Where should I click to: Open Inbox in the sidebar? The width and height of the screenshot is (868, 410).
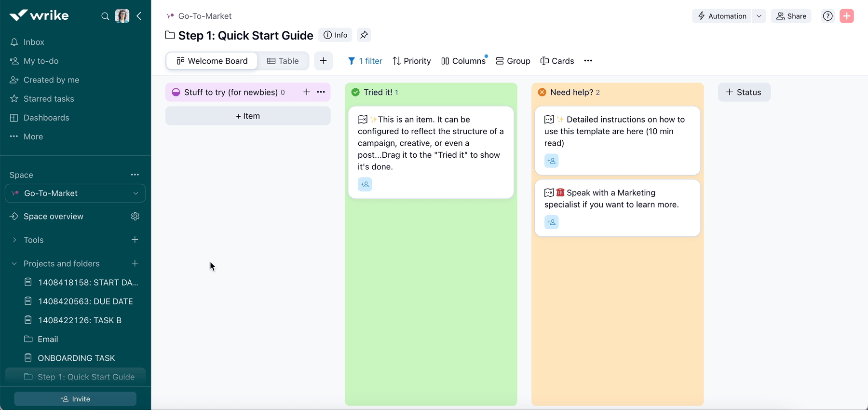click(x=34, y=42)
